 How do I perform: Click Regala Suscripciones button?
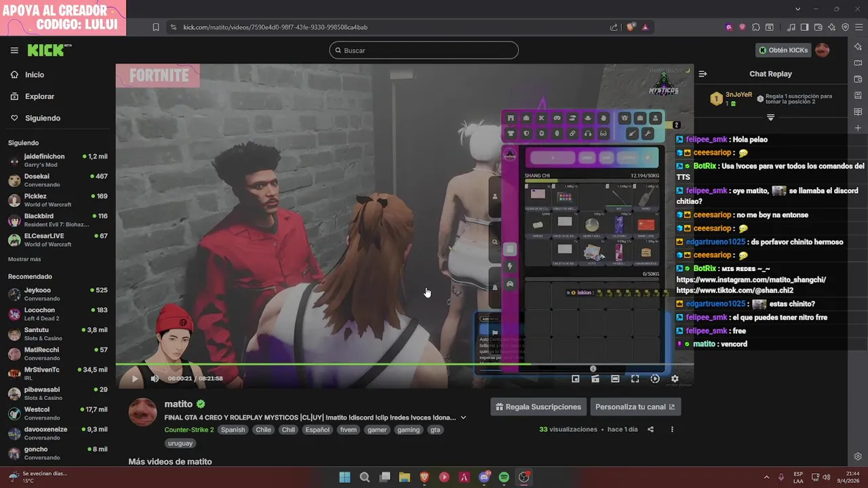(538, 407)
